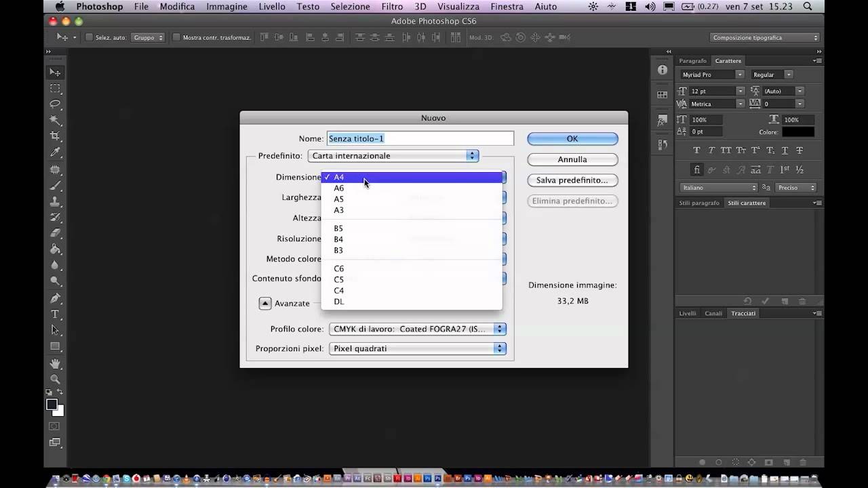Click the 12 pt font size field
Screen dimensions: 868x488
(712, 91)
